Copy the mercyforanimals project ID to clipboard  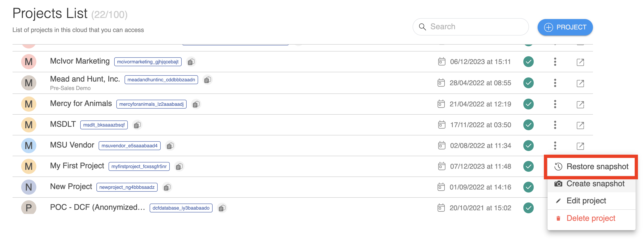pos(196,104)
